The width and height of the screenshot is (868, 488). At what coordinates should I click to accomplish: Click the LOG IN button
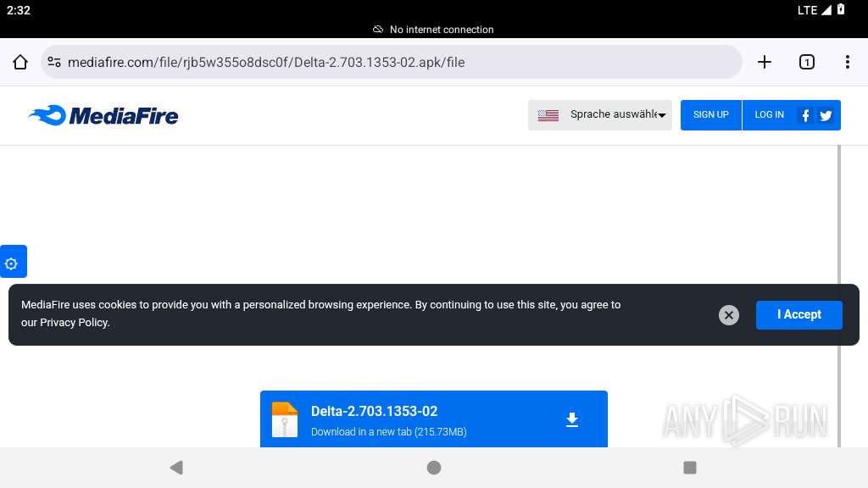click(769, 115)
